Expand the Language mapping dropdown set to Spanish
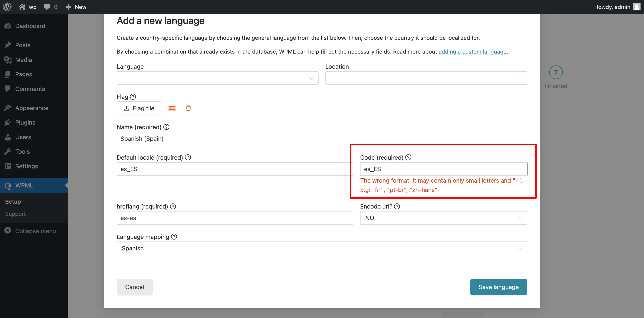The height and width of the screenshot is (318, 644). pos(322,248)
